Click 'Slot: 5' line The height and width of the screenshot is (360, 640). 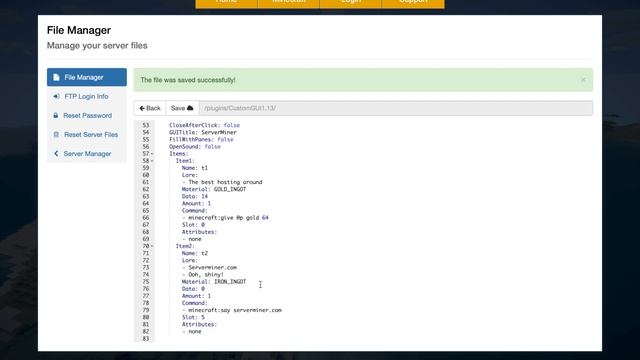(193, 317)
